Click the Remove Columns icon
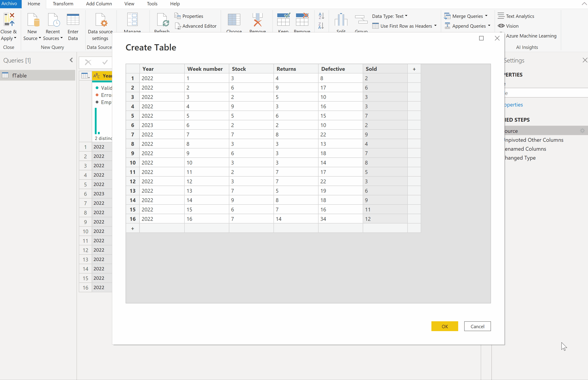 257,20
